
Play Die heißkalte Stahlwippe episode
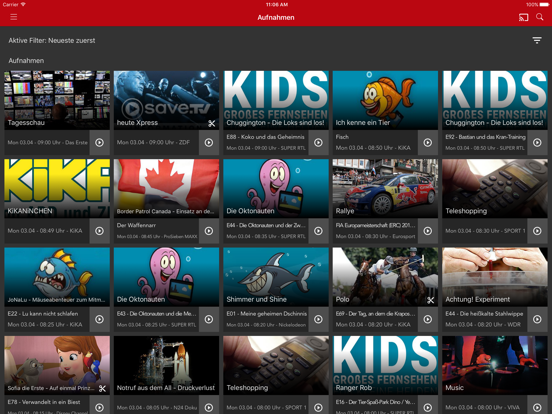[537, 319]
